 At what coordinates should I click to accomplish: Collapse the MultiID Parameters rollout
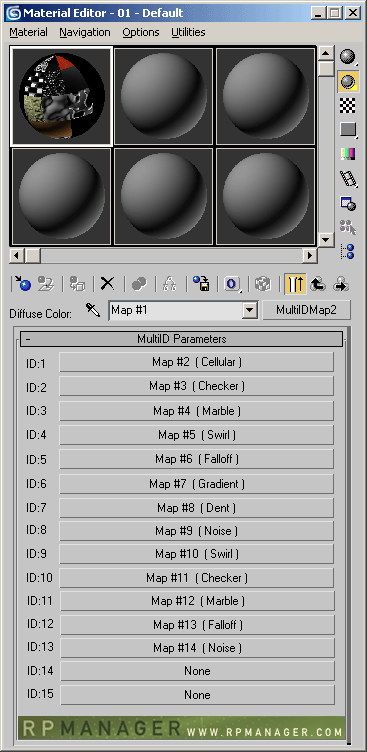pyautogui.click(x=182, y=339)
